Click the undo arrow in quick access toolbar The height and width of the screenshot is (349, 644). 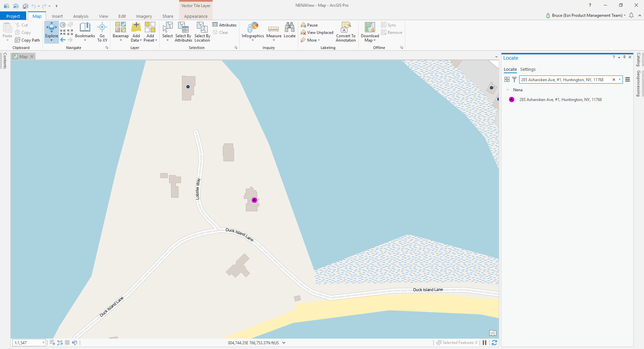click(x=34, y=6)
